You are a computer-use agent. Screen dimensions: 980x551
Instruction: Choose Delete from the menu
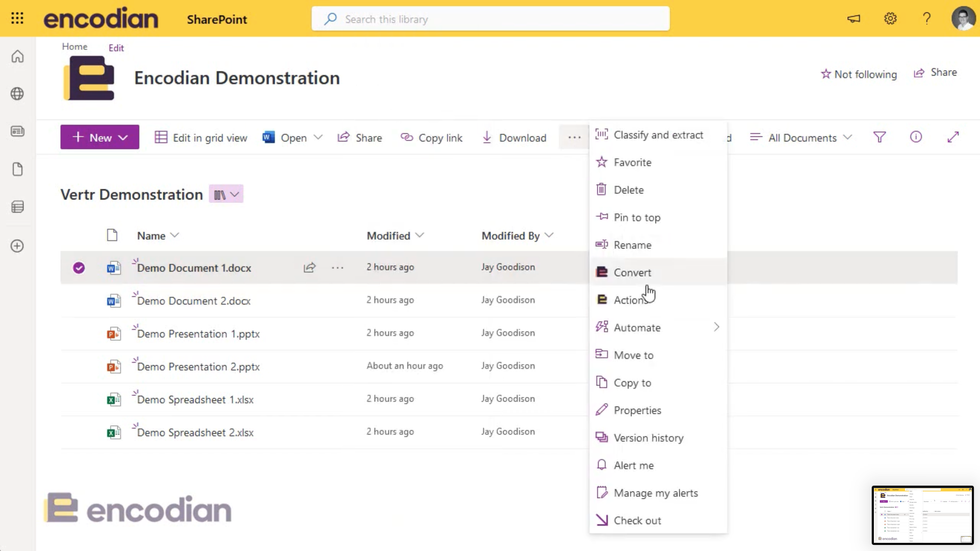coord(658,190)
